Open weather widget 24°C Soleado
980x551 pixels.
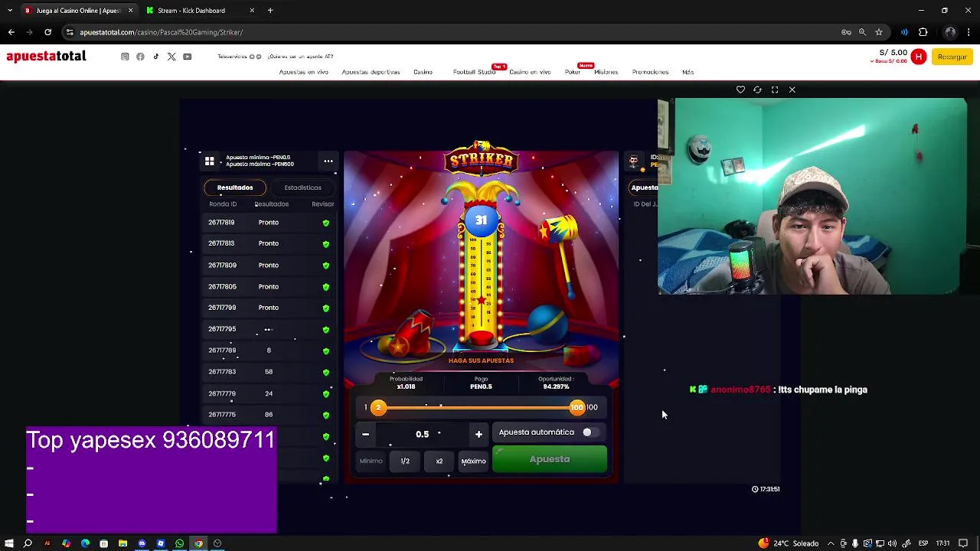(789, 543)
